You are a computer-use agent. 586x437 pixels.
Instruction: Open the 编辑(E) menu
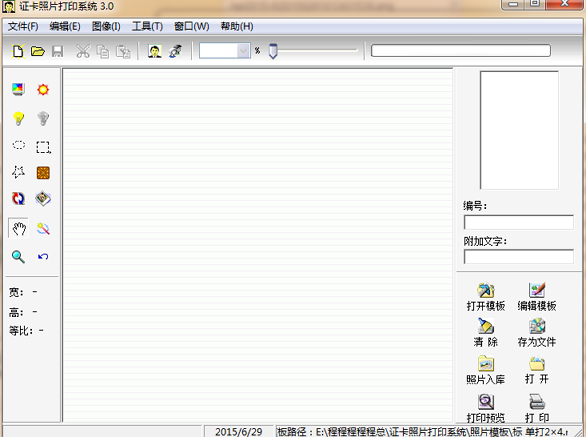(65, 26)
